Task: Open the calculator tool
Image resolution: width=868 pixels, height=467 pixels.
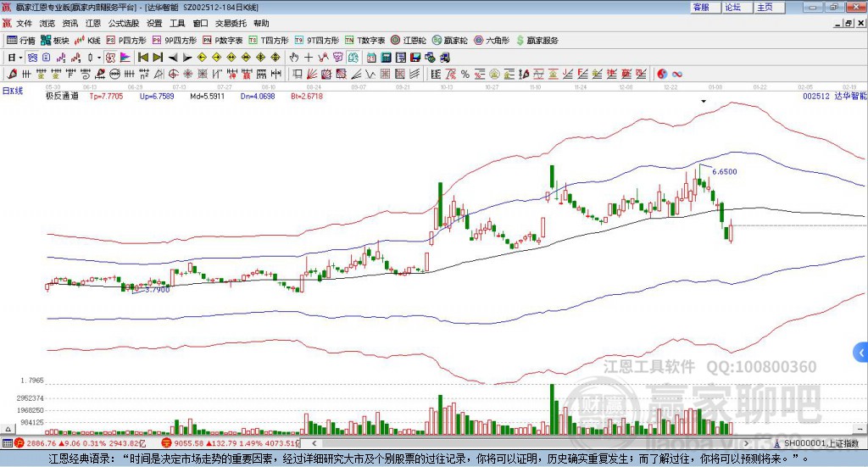Action: tap(386, 58)
